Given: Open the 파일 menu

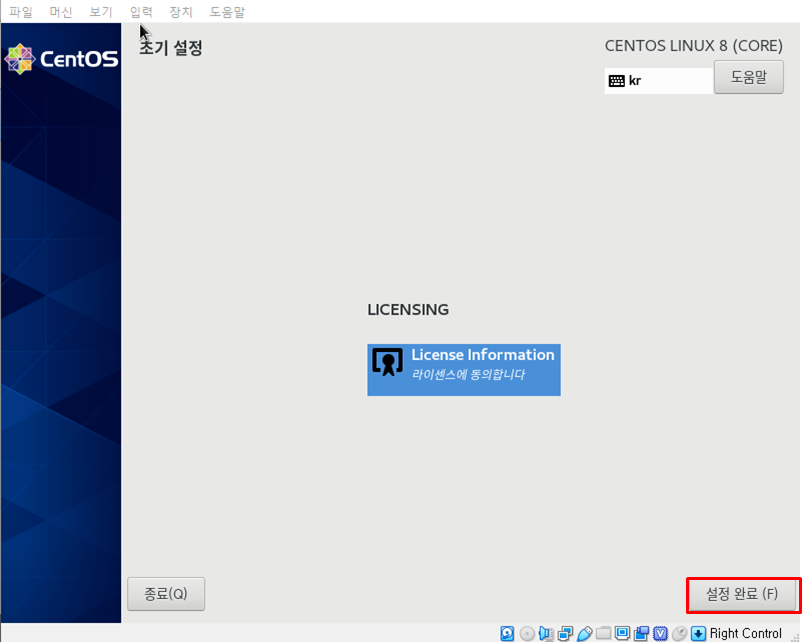Looking at the screenshot, I should pyautogui.click(x=21, y=12).
